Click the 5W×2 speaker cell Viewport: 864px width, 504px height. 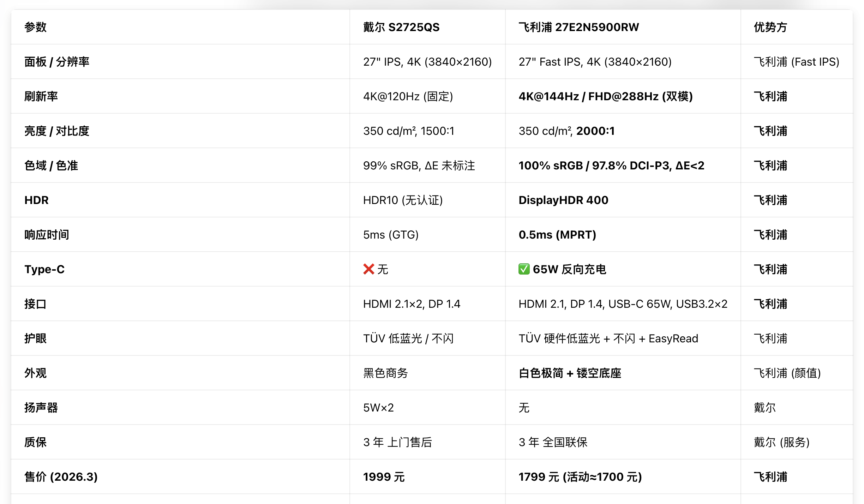pos(378,408)
